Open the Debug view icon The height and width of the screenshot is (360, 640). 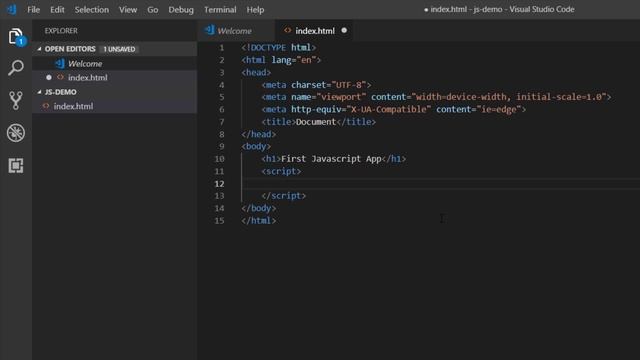click(x=16, y=133)
